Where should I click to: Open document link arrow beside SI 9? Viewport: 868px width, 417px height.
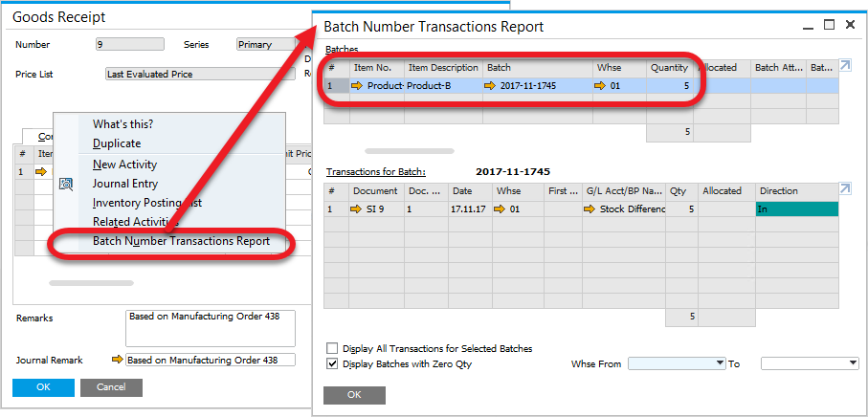[358, 209]
